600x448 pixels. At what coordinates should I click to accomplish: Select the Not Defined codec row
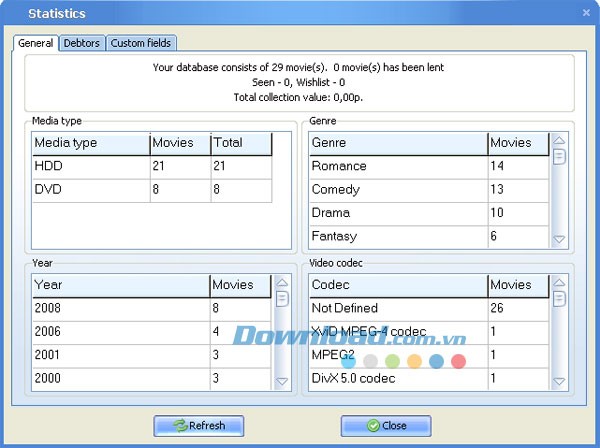click(397, 308)
